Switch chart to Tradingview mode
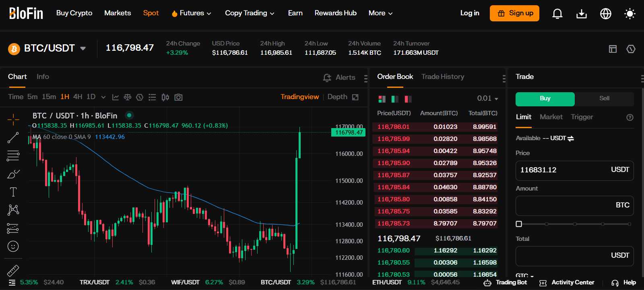The width and height of the screenshot is (644, 290). tap(299, 97)
